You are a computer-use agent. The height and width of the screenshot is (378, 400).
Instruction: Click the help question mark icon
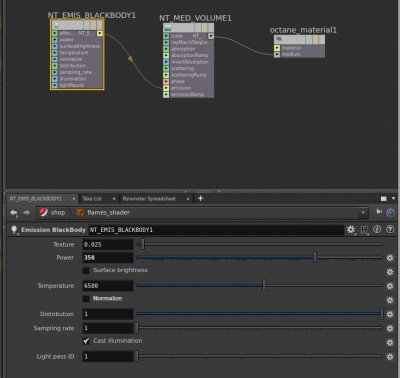pos(390,229)
